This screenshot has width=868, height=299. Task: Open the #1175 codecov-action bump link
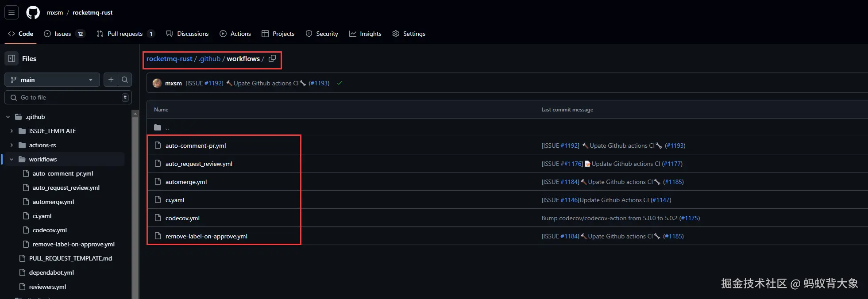690,218
